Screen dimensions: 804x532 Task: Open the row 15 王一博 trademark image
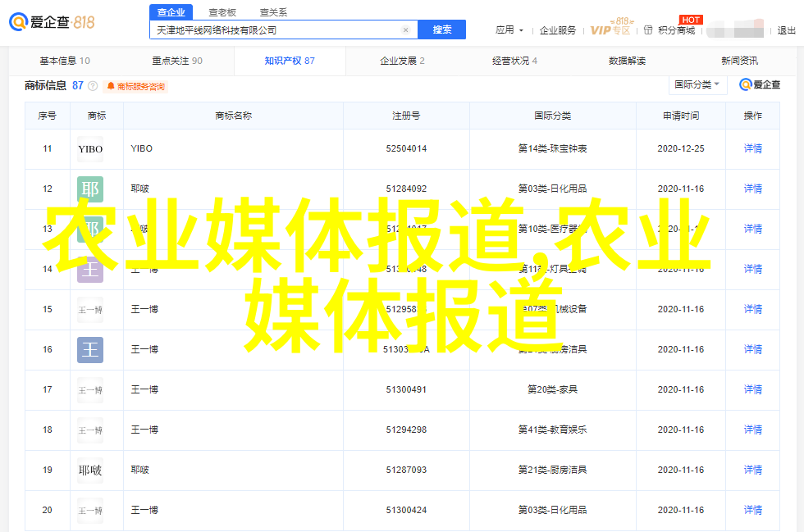tap(90, 310)
